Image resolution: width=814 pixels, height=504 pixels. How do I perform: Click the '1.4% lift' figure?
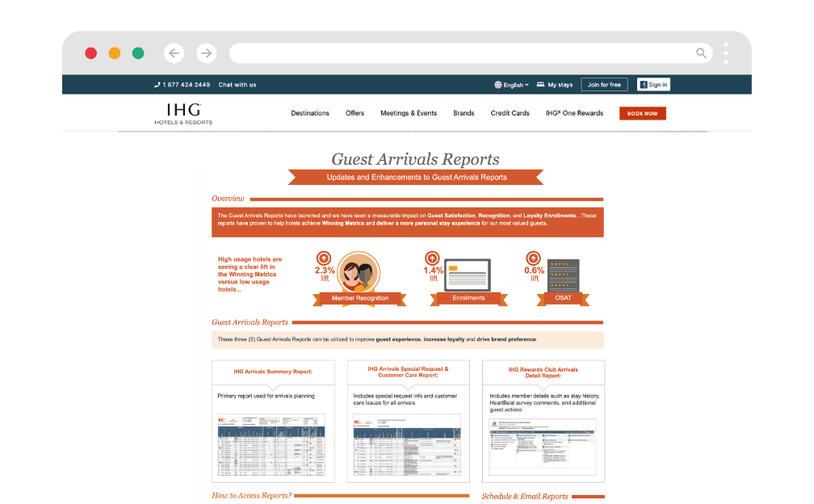pyautogui.click(x=433, y=274)
